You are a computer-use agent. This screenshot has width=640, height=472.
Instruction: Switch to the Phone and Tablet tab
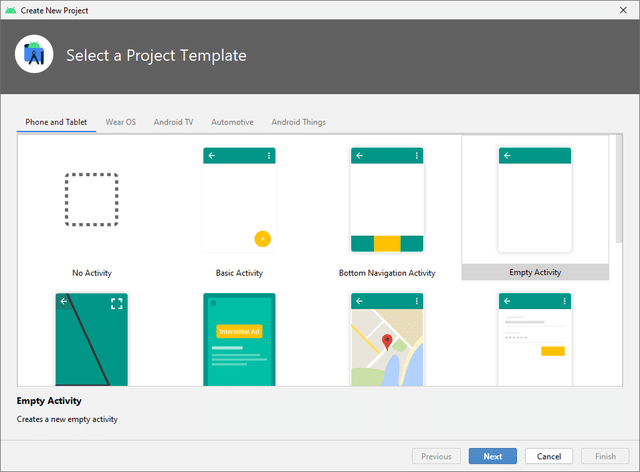tap(56, 122)
